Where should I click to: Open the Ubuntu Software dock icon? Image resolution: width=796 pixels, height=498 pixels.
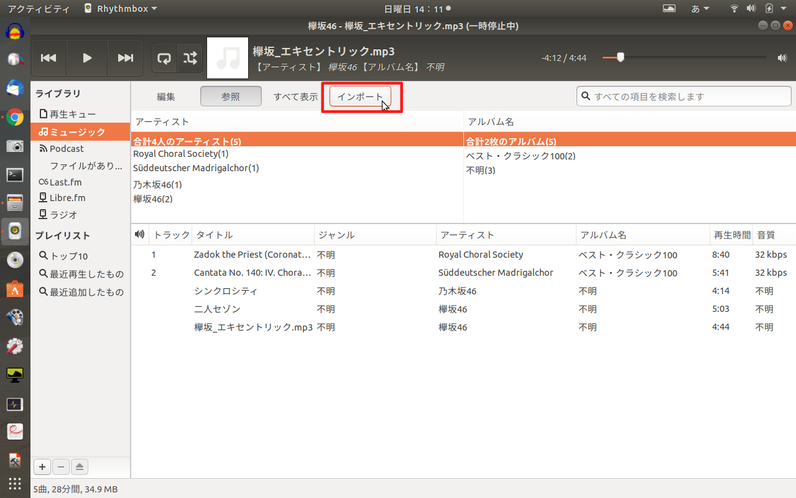[x=15, y=289]
